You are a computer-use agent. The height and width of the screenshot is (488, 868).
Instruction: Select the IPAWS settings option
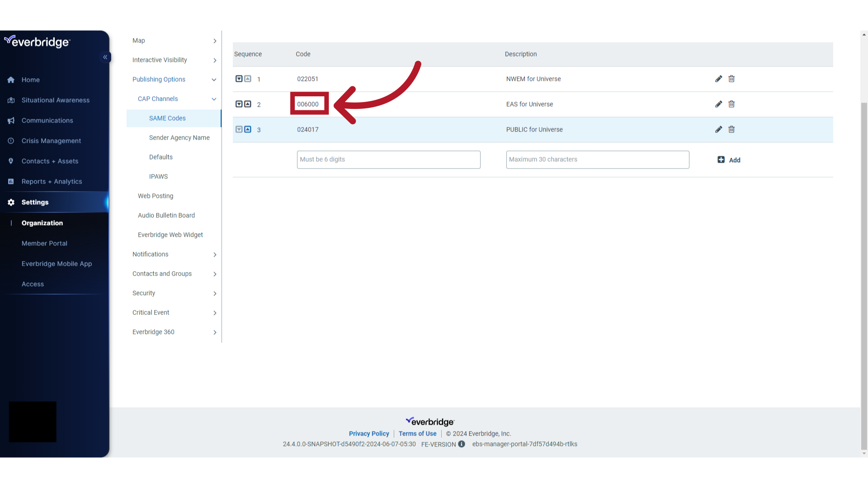coord(158,176)
